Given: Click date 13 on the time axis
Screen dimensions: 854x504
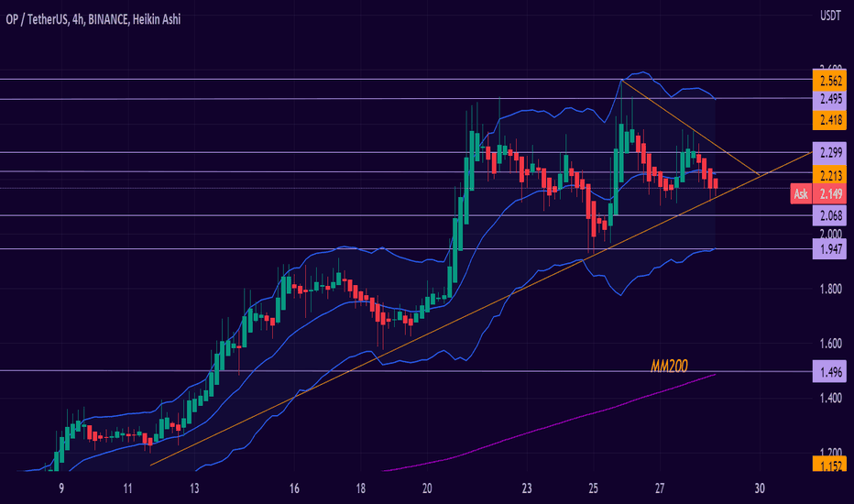Looking at the screenshot, I should [x=194, y=488].
